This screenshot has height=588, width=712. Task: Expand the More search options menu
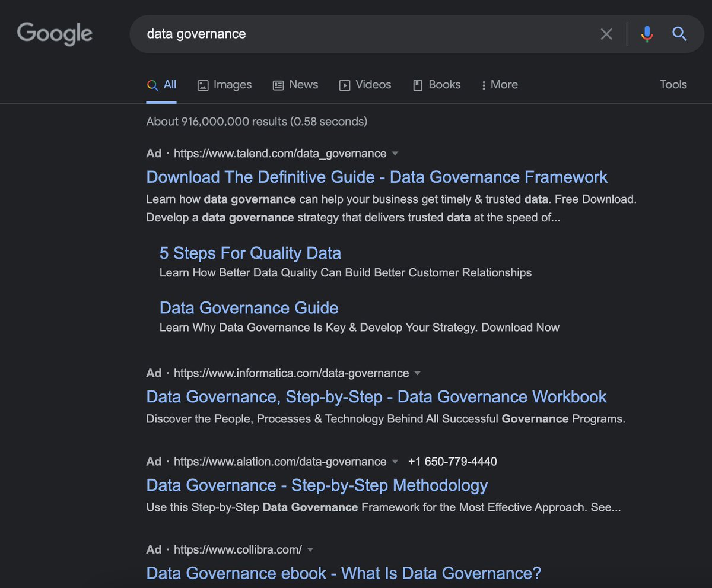[500, 85]
